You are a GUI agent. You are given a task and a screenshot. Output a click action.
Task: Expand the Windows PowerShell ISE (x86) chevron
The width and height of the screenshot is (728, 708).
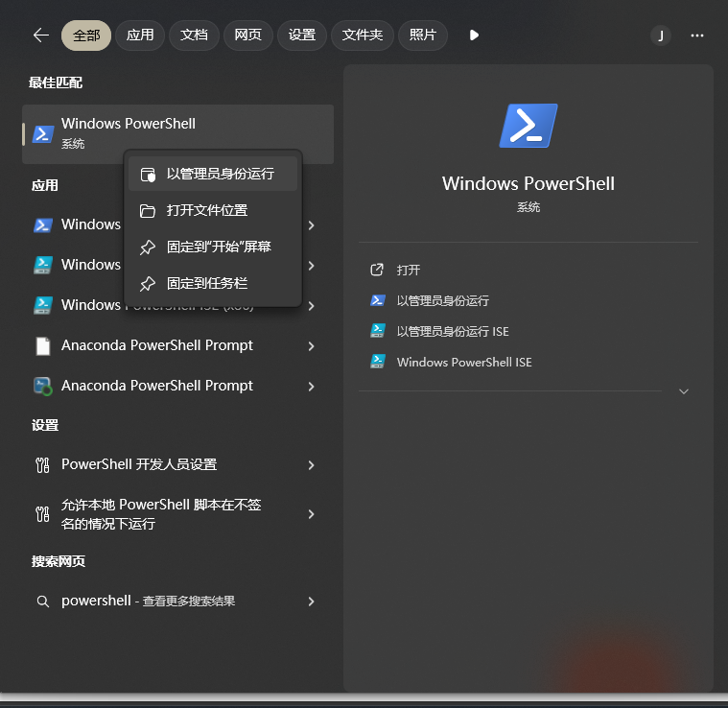[x=311, y=306]
